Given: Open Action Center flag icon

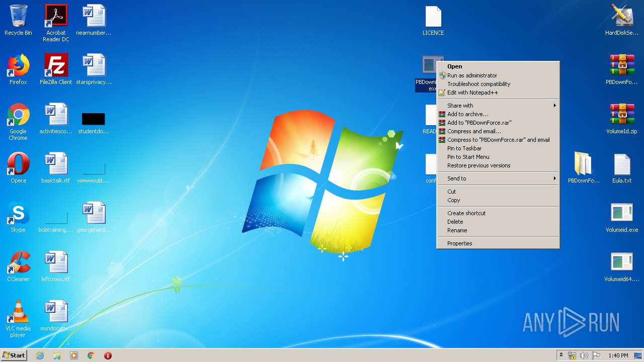Looking at the screenshot, I should coord(596,355).
